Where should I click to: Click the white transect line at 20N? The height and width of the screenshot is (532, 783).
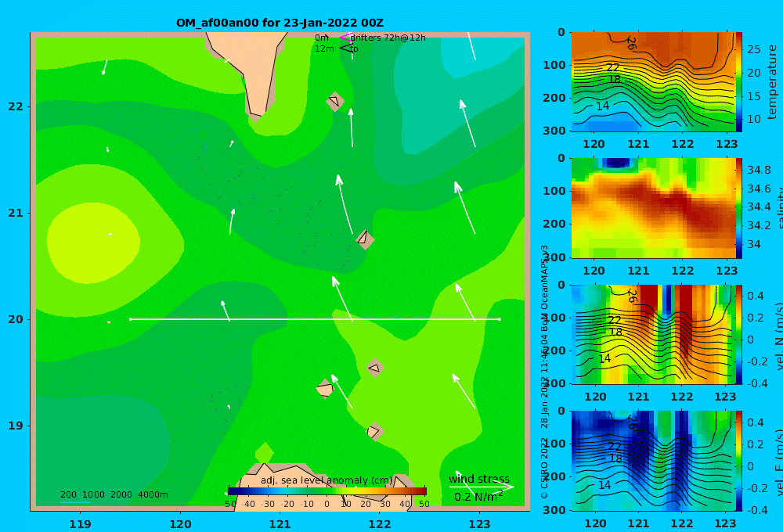click(x=315, y=319)
